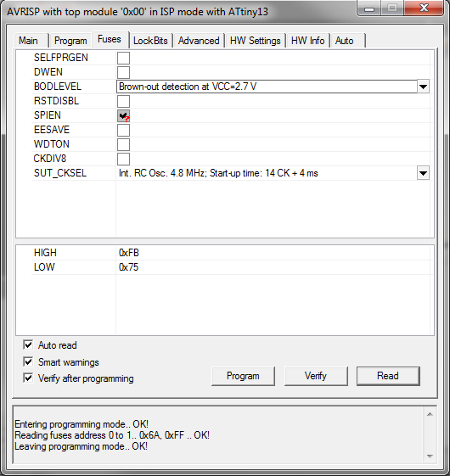Toggle Smart warnings checkbox

click(x=28, y=361)
